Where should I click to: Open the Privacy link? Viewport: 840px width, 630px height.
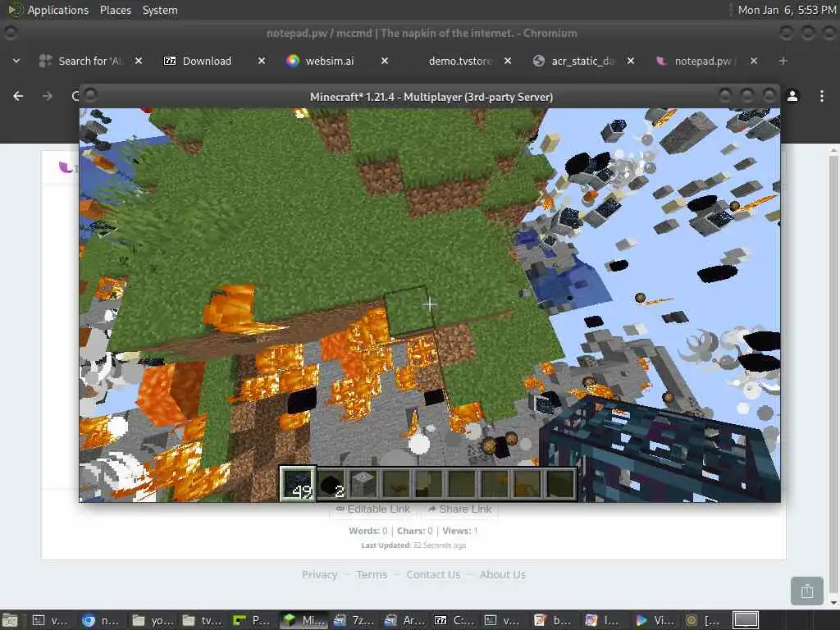[x=320, y=574]
